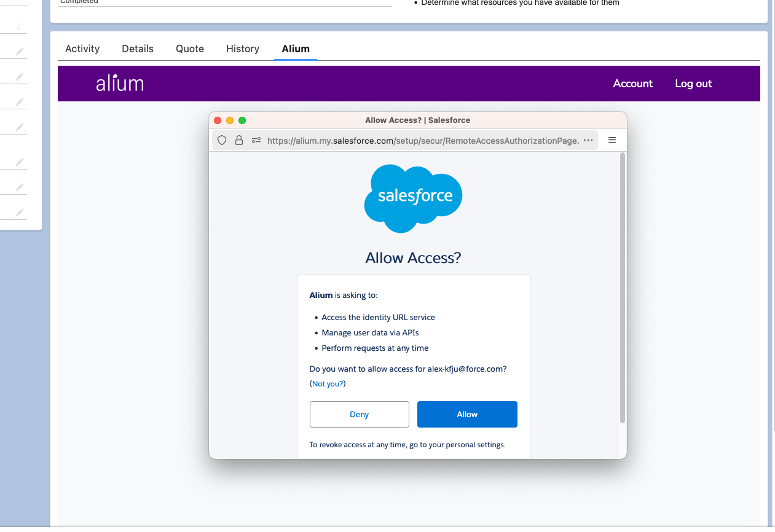Click the 'Allow Access? | Salesforce' window title
775x532 pixels.
click(x=418, y=120)
